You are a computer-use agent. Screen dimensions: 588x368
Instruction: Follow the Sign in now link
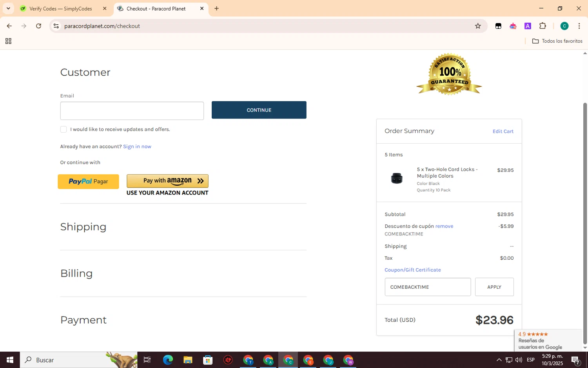pos(137,146)
